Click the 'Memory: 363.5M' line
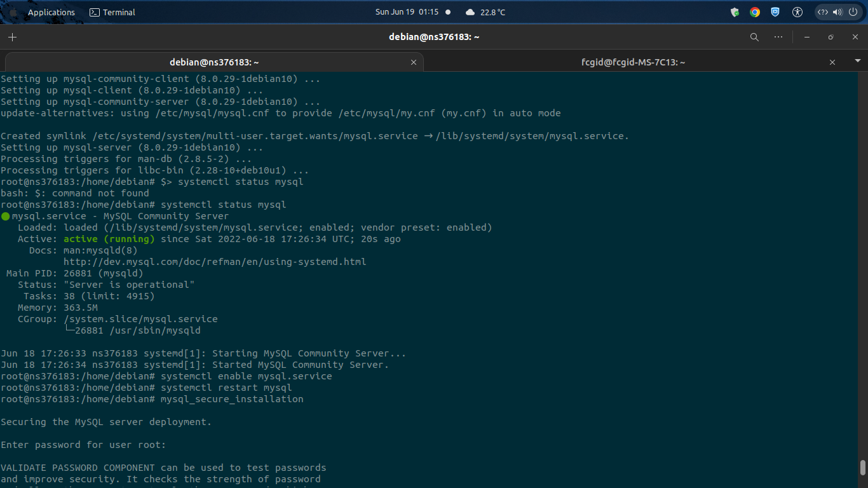 pyautogui.click(x=58, y=308)
